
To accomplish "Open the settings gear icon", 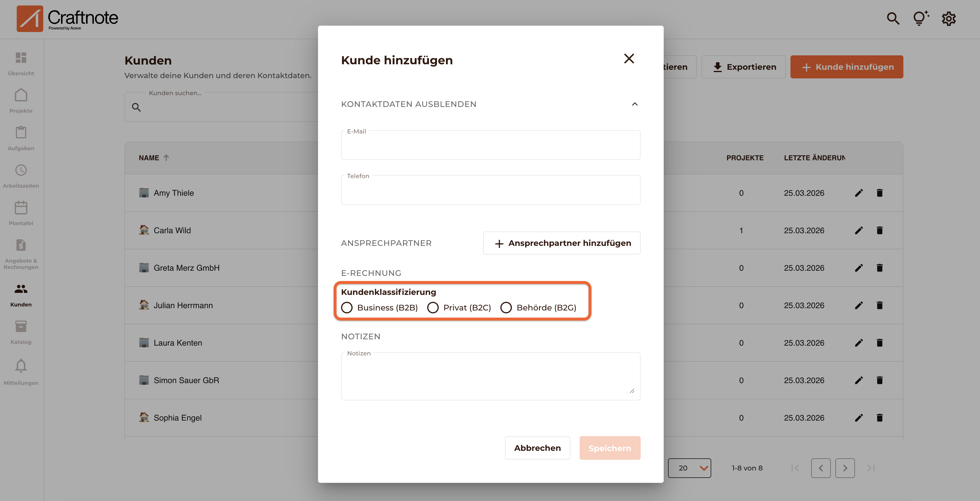I will [948, 18].
